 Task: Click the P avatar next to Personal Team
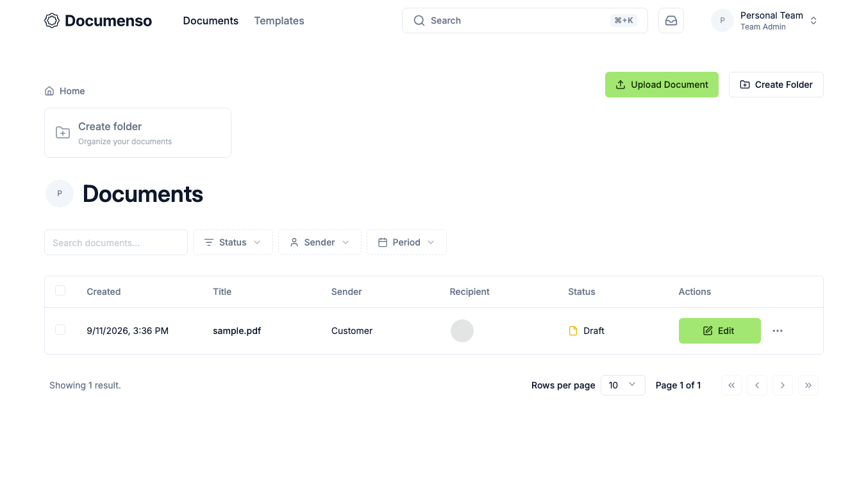[722, 21]
